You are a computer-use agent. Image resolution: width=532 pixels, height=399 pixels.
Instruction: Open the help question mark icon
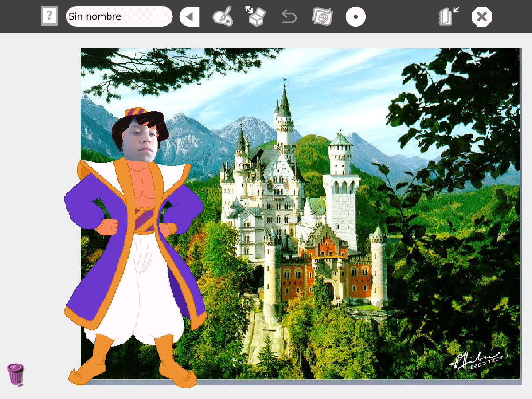coord(49,16)
